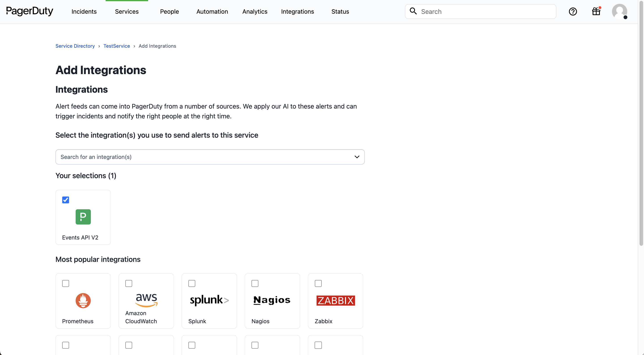Viewport: 644px width, 355px height.
Task: Click the green Events API V2 icon
Action: [83, 217]
